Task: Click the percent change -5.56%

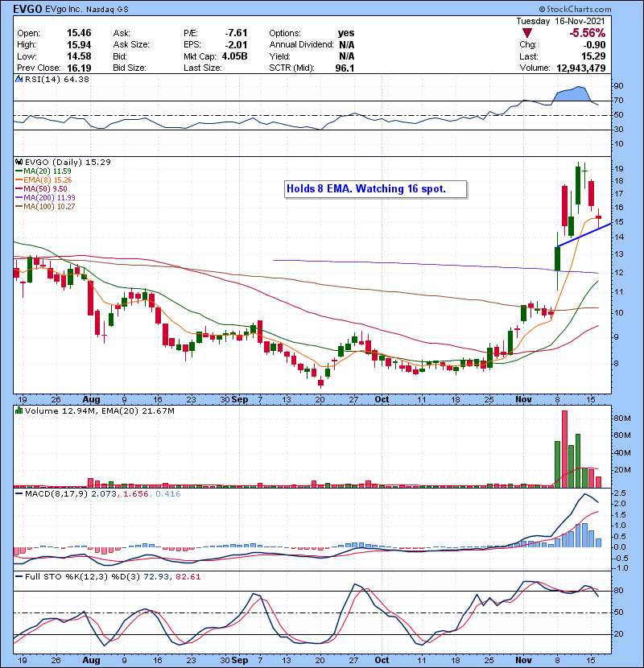Action: click(x=588, y=33)
